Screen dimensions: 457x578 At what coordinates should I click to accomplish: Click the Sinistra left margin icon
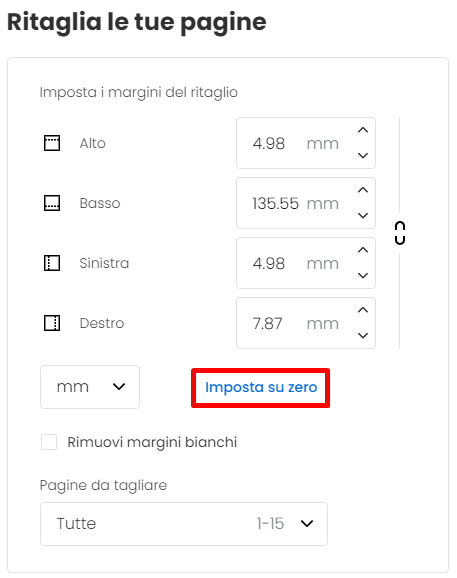(52, 263)
